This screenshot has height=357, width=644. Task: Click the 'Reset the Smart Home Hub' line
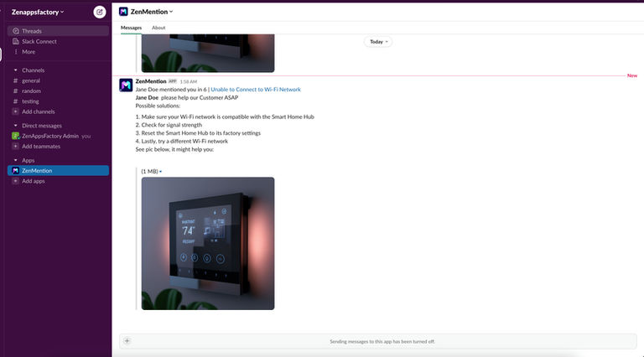[198, 133]
